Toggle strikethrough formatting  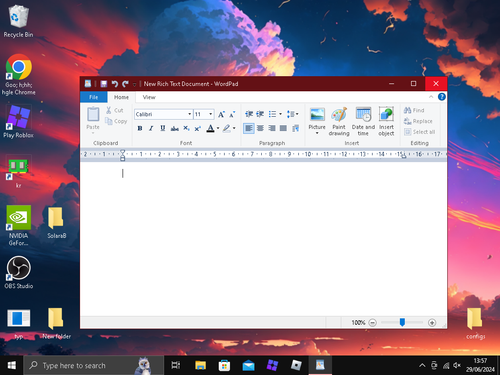pos(174,128)
